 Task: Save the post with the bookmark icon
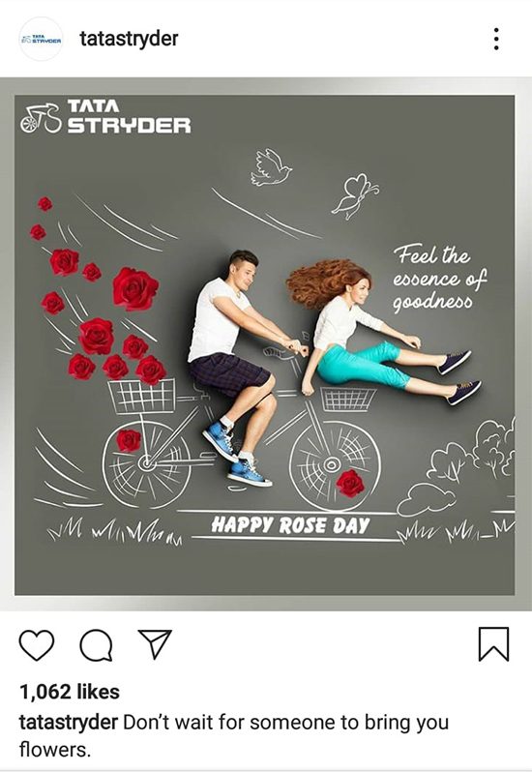493,643
